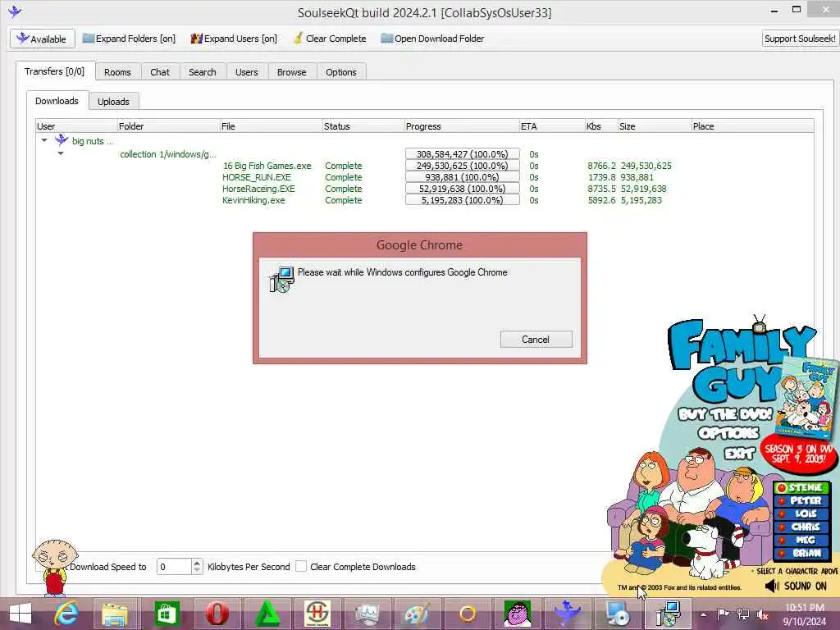Toggle Expand Users [on]

pyautogui.click(x=234, y=39)
